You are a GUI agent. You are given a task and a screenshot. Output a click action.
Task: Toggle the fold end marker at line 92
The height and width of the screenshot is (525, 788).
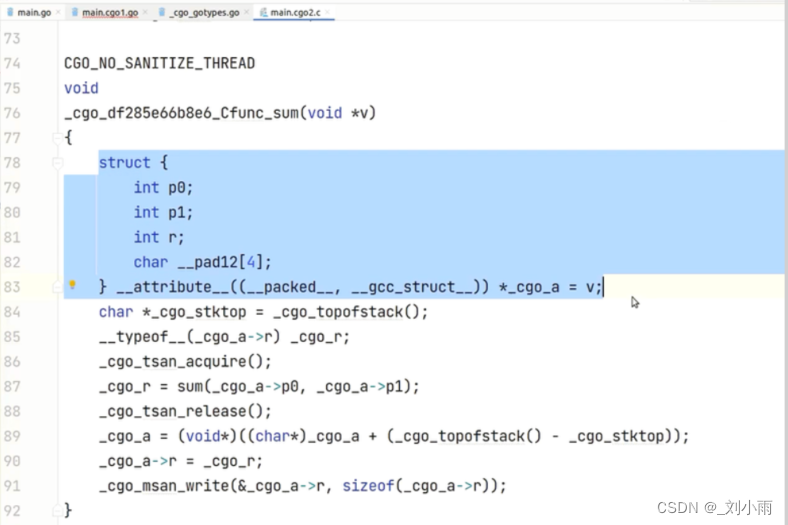[57, 511]
